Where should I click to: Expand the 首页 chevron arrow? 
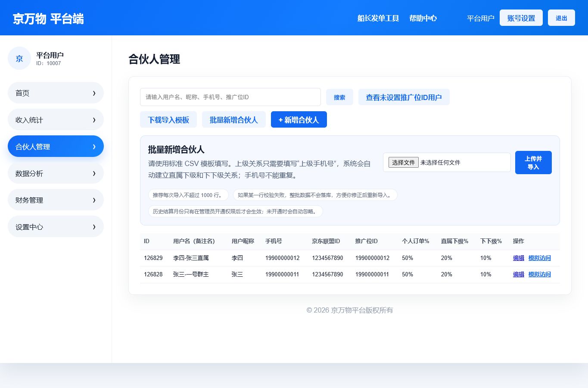coord(94,93)
